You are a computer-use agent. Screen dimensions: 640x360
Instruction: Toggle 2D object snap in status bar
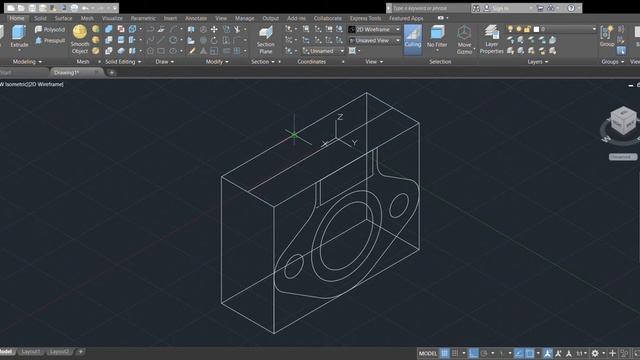tap(530, 353)
